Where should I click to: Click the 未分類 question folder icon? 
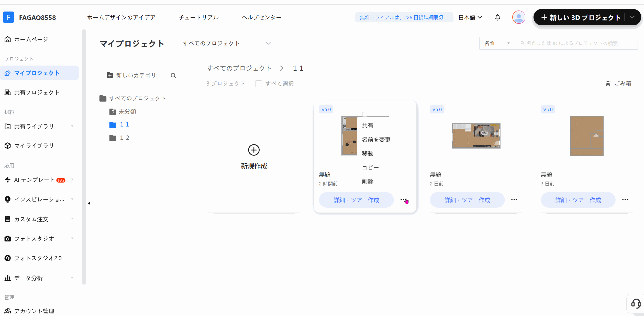(x=113, y=112)
